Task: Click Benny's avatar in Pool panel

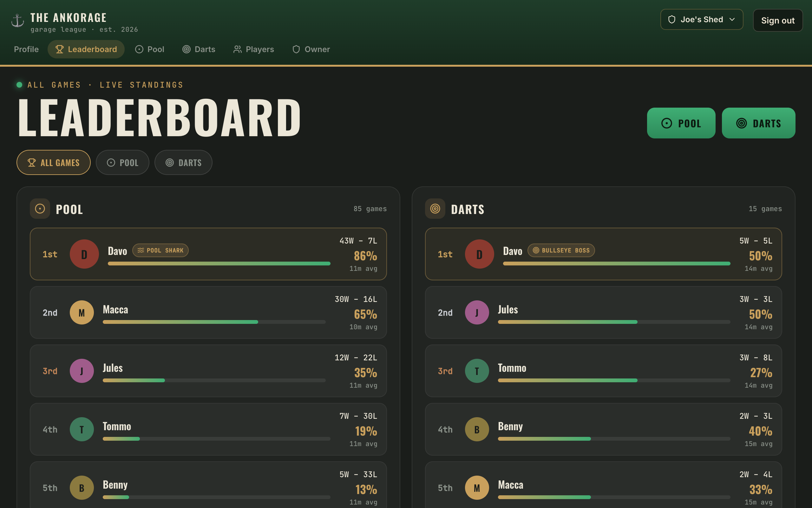Action: point(82,488)
